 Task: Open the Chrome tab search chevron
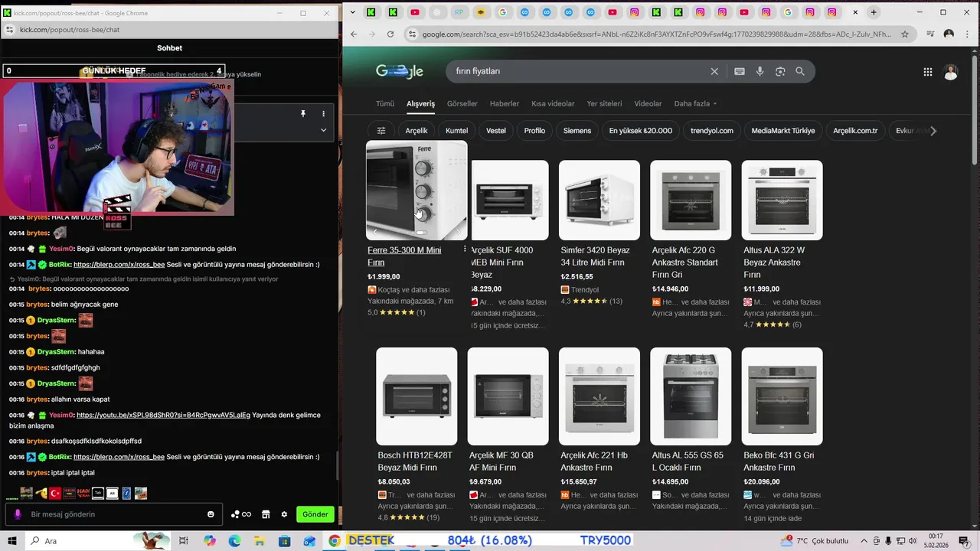[352, 12]
